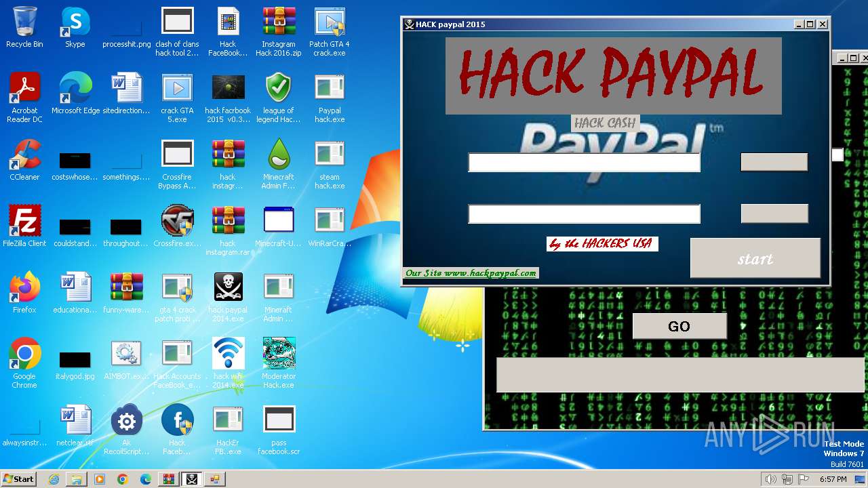The height and width of the screenshot is (488, 868).
Task: Open network icon in system tray
Action: [787, 479]
